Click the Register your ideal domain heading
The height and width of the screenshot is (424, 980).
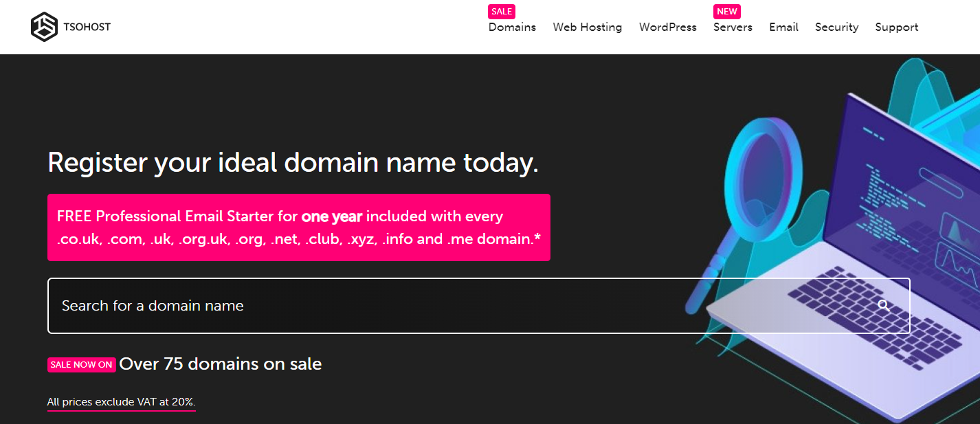point(293,163)
